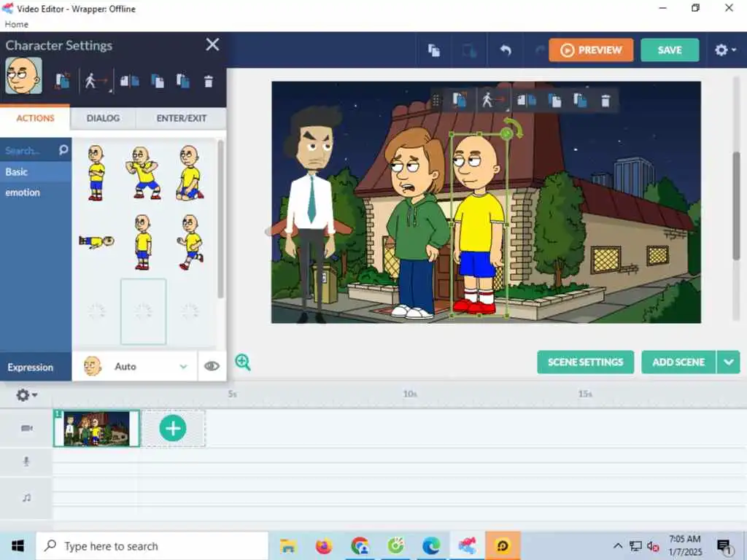The width and height of the screenshot is (747, 560).
Task: Click the microphone voice track icon
Action: (x=26, y=461)
